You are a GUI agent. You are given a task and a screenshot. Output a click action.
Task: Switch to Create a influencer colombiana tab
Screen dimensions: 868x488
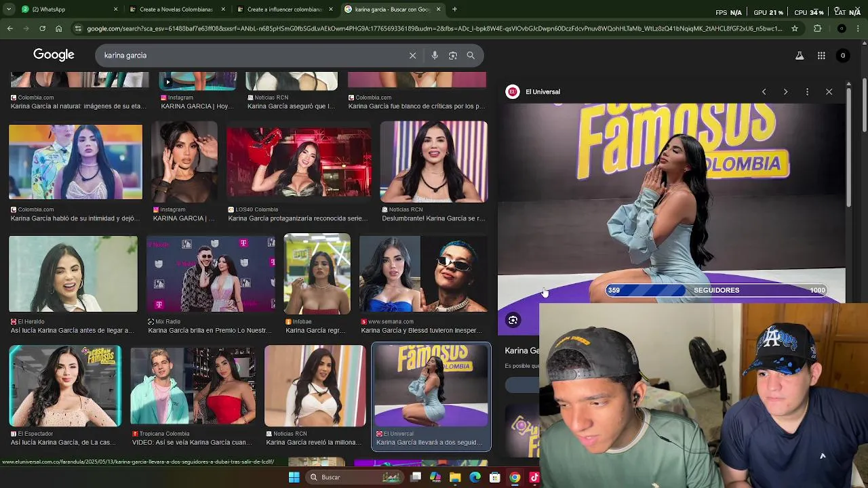285,9
